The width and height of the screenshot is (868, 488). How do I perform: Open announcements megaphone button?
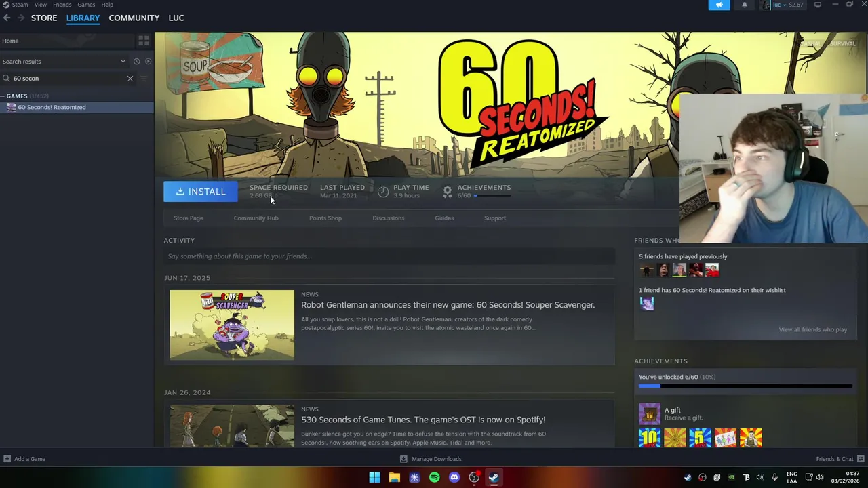[x=719, y=5]
